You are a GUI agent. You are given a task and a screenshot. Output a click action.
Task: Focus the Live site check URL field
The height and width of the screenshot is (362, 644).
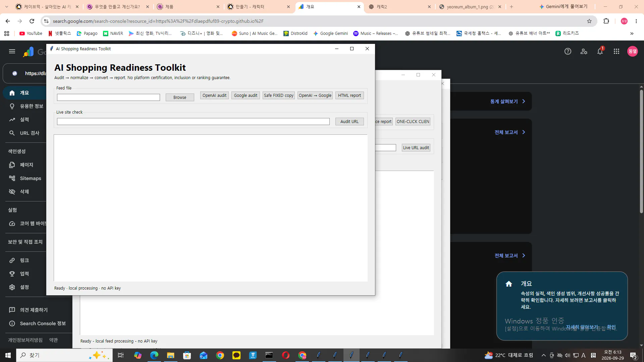pos(193,121)
